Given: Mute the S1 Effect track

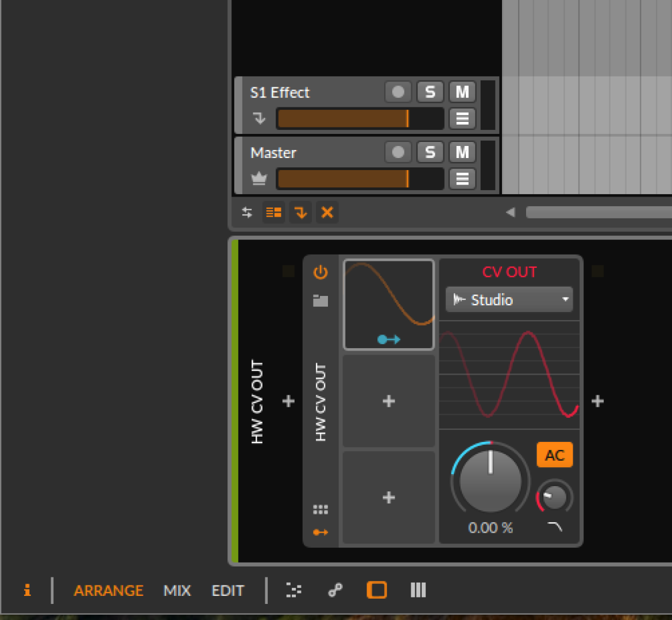Looking at the screenshot, I should point(462,92).
